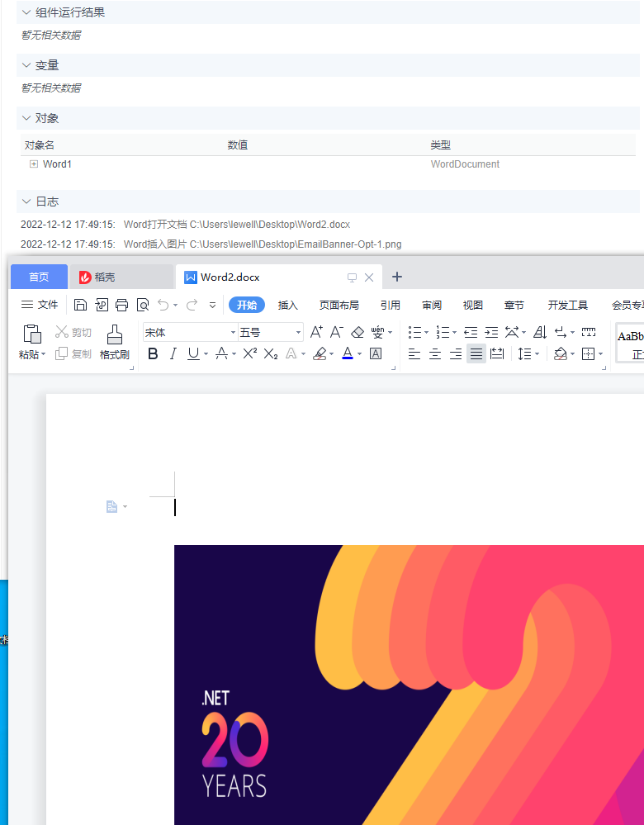
Task: Toggle Bold formatting
Action: [153, 354]
